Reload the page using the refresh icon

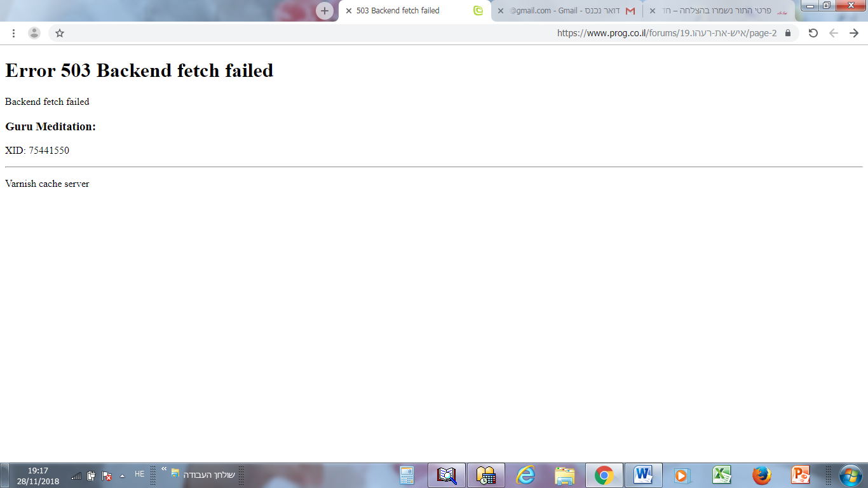pyautogui.click(x=813, y=33)
